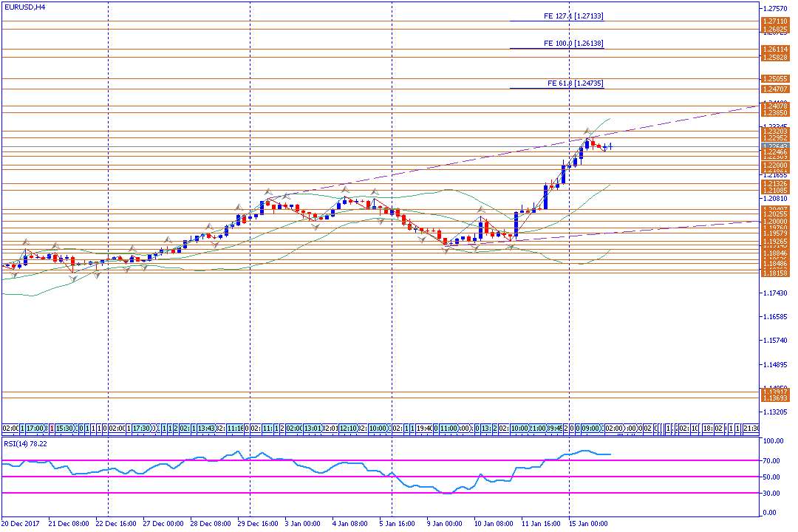798x532 pixels.
Task: Click the 1.26114 orange price tag
Action: click(775, 50)
